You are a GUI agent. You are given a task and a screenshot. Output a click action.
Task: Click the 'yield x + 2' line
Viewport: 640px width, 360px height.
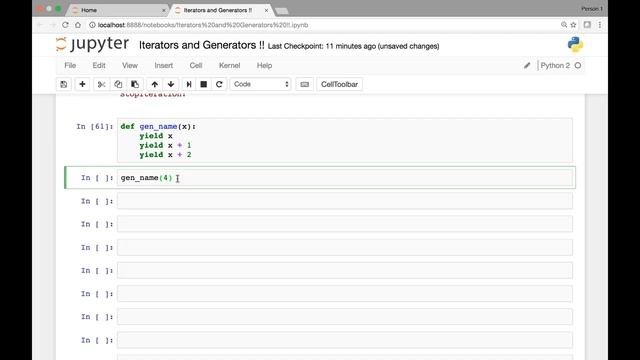165,155
